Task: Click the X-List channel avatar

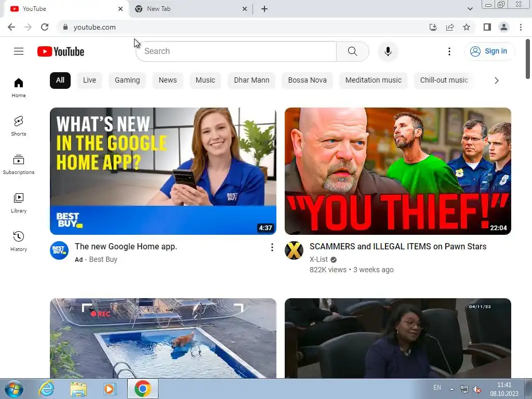Action: pyautogui.click(x=294, y=250)
